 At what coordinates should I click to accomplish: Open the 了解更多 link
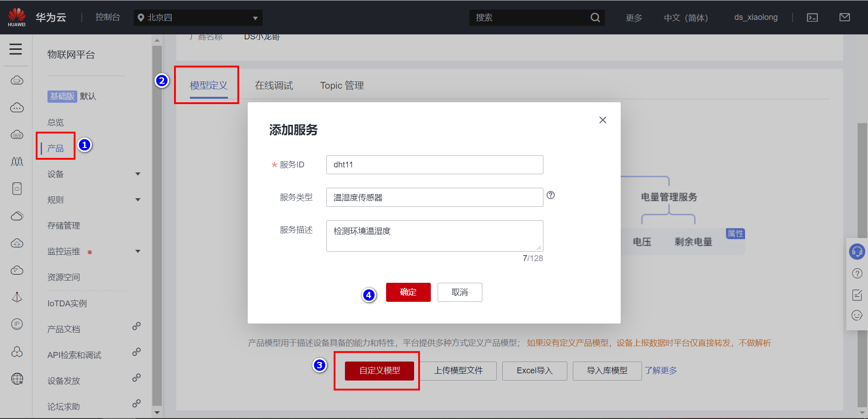click(x=661, y=371)
